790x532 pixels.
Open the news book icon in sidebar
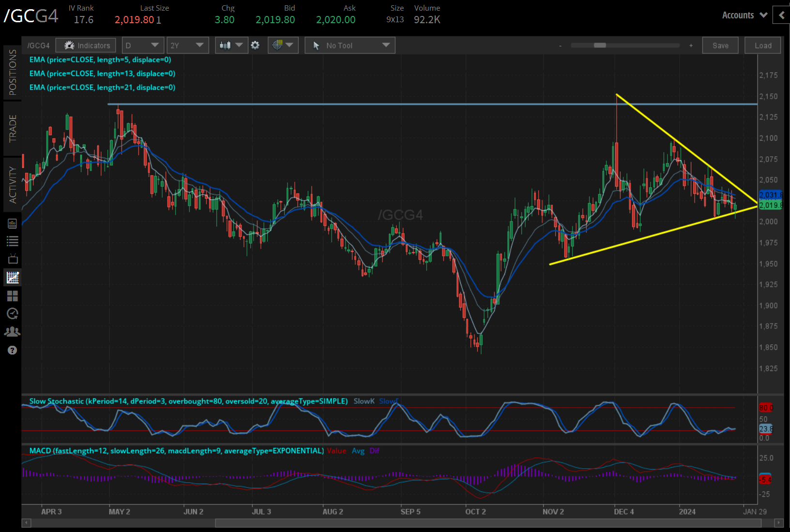[x=13, y=223]
